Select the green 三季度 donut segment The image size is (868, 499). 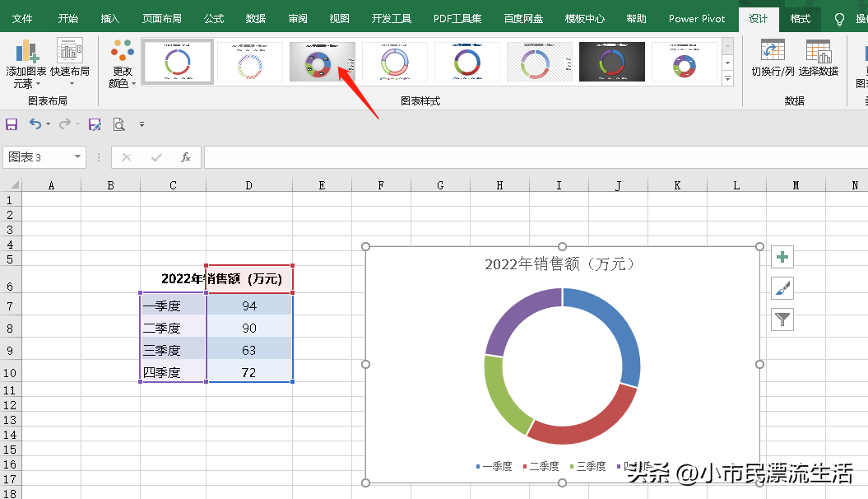click(x=500, y=398)
